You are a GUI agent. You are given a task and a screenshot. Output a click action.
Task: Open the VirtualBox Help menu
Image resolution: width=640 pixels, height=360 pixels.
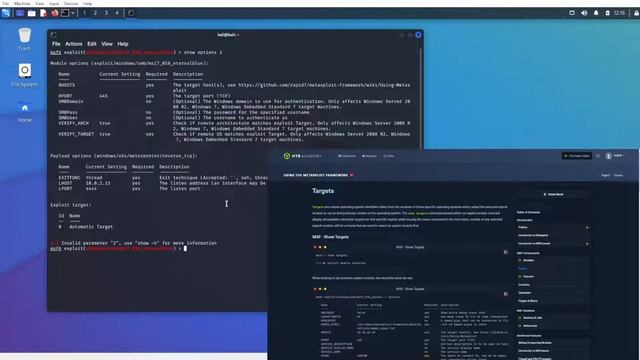click(87, 3)
